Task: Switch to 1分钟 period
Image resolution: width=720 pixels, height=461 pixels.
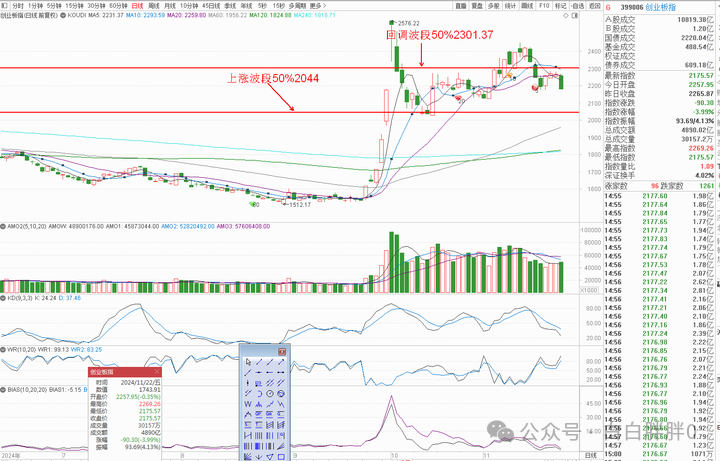Action: [x=35, y=6]
